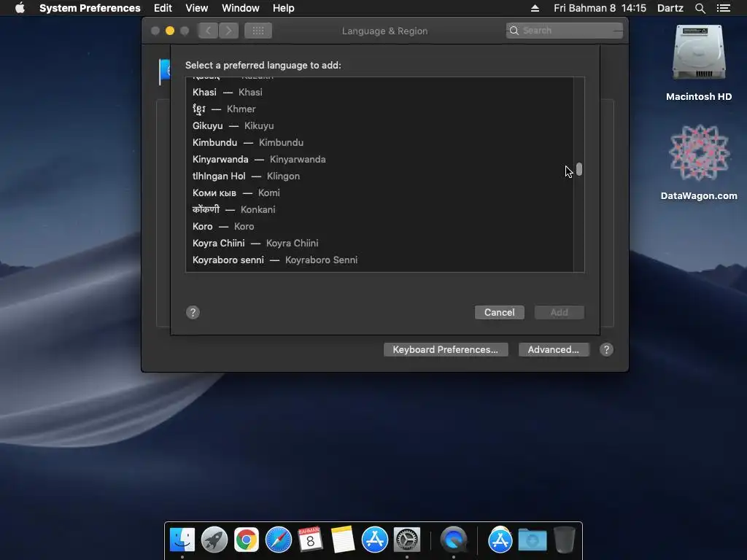Click the Advanced button

point(554,349)
